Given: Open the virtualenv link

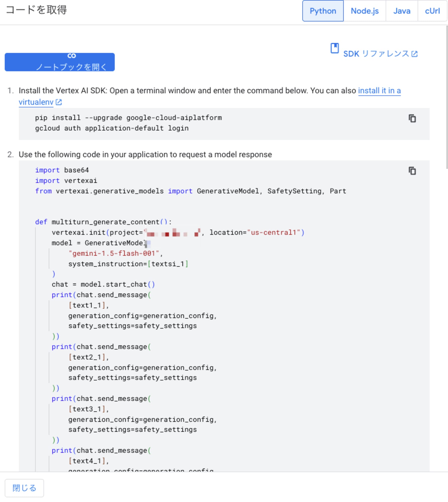Looking at the screenshot, I should (36, 102).
